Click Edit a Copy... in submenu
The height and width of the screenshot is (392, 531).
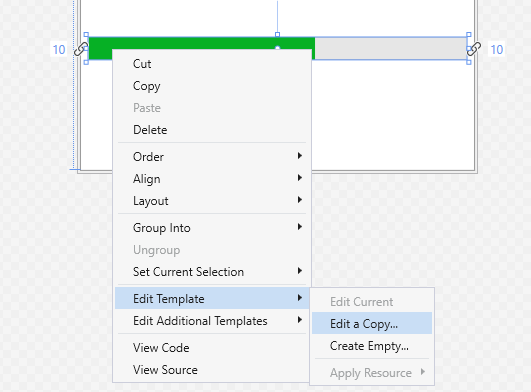pos(372,324)
